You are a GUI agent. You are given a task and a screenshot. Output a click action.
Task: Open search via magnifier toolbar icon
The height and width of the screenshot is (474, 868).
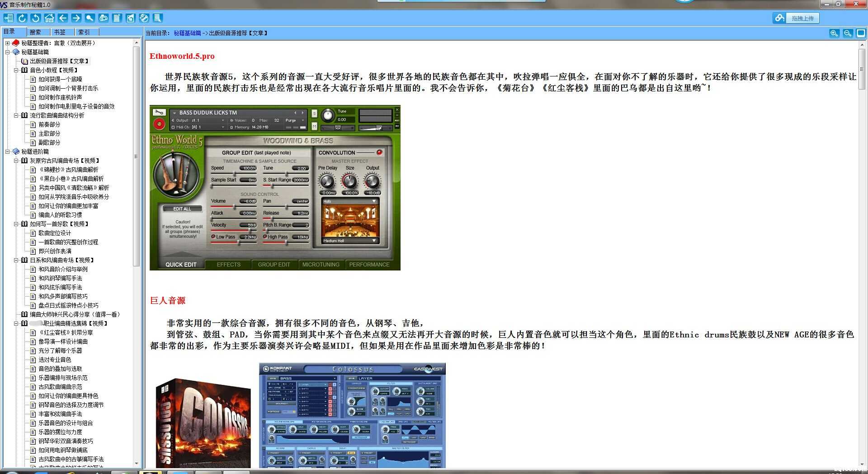click(90, 18)
